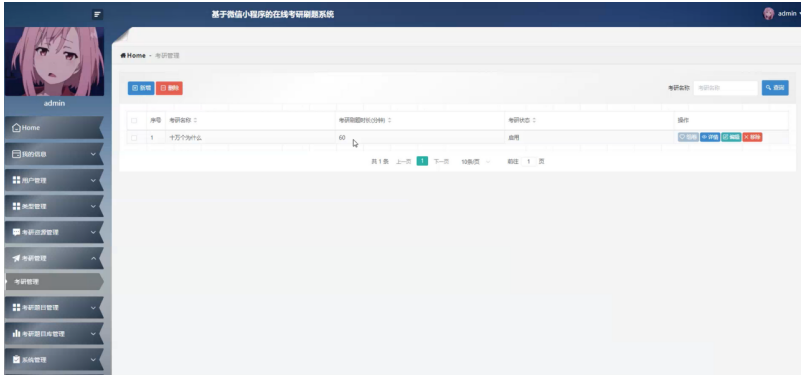Sort by 考研名称 using its sort arrows
Screen dimensions: 808x375
pos(195,121)
